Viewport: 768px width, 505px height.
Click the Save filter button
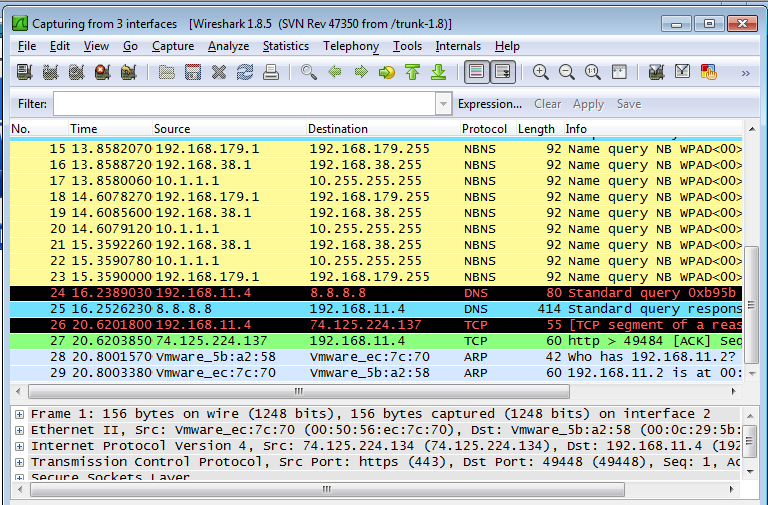click(629, 104)
